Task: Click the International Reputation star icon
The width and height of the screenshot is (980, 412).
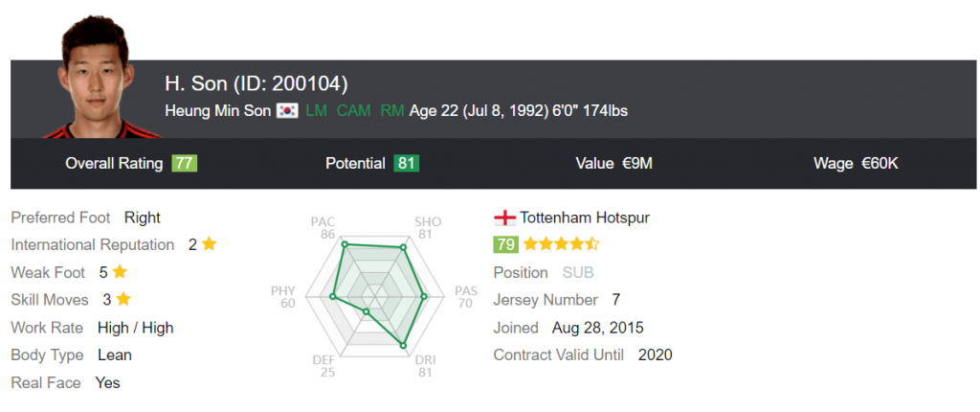Action: 209,244
